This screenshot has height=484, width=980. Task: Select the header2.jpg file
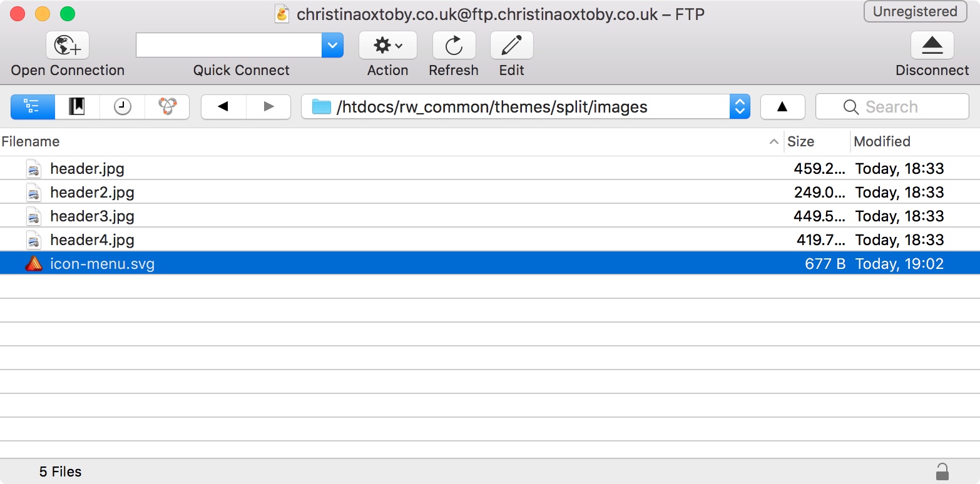pyautogui.click(x=92, y=193)
